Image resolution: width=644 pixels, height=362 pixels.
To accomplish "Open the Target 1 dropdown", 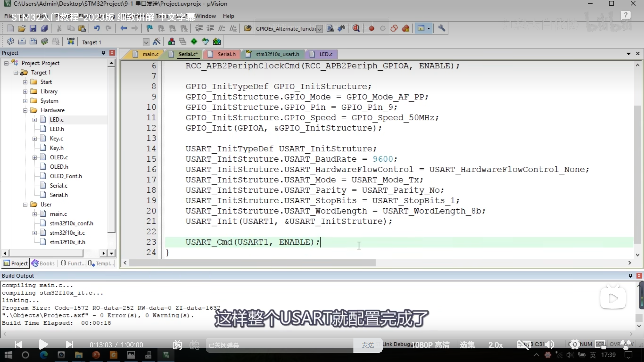I will click(x=146, y=42).
